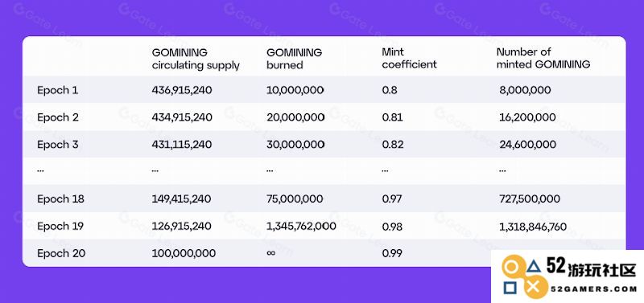Select the Epoch 18 row label
Screen dimensions: 644x303
tap(60, 199)
